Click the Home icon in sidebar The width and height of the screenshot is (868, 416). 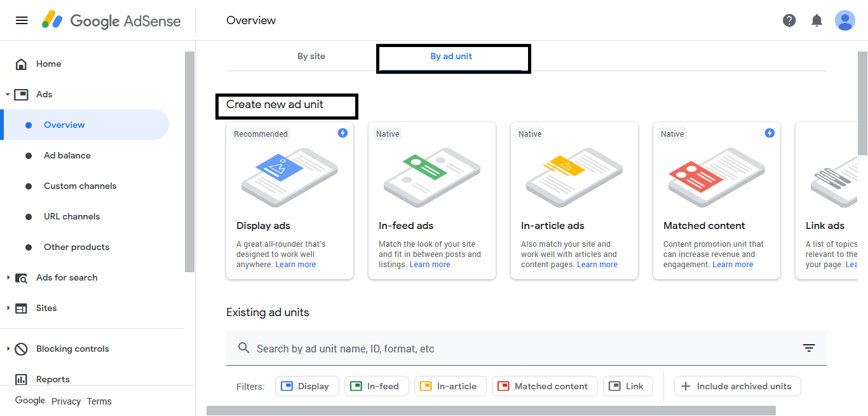[21, 64]
